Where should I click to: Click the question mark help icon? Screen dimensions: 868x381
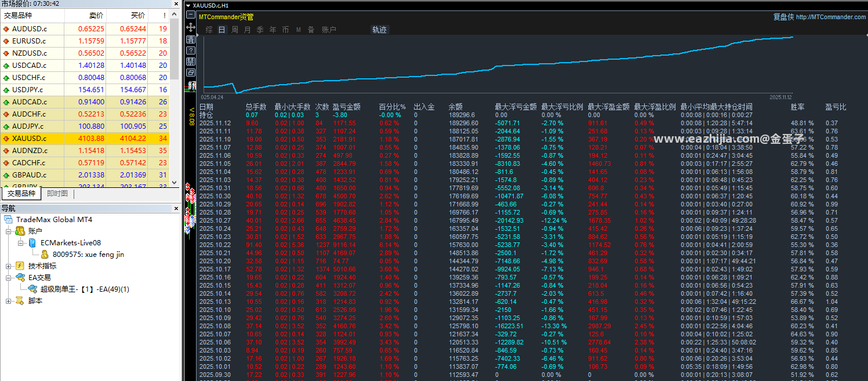click(190, 50)
